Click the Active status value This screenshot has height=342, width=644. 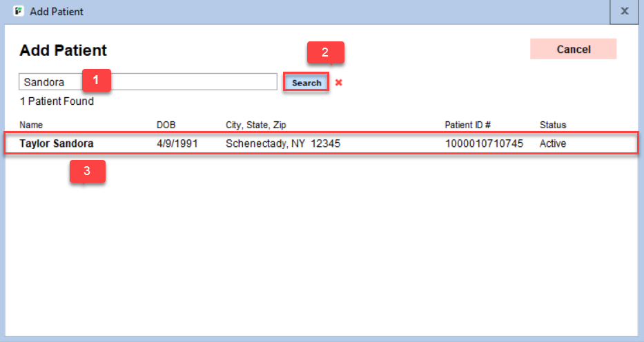click(553, 143)
